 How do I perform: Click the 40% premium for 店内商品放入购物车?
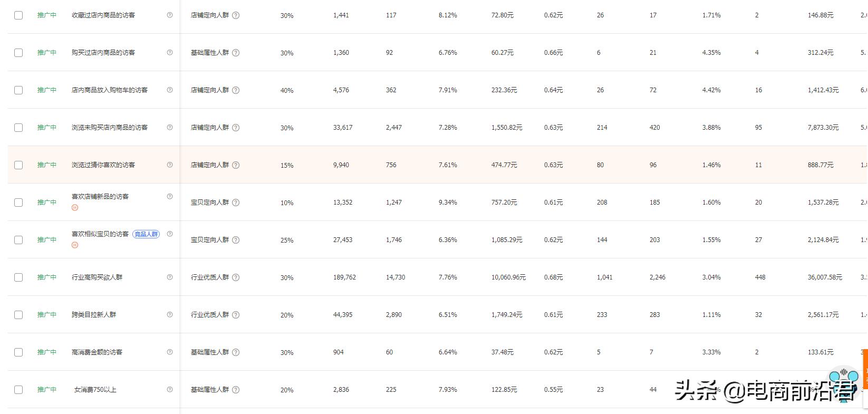pos(287,91)
